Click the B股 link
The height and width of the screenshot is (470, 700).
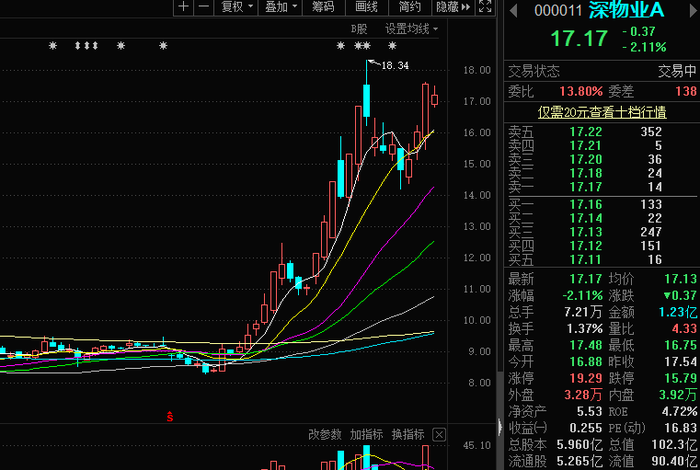tap(359, 29)
